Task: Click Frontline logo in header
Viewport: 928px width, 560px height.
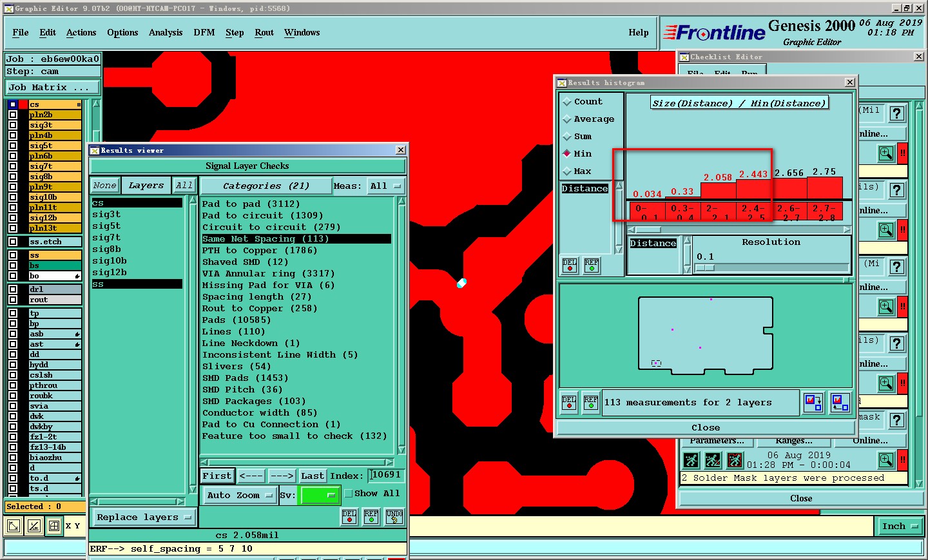Action: tap(714, 32)
